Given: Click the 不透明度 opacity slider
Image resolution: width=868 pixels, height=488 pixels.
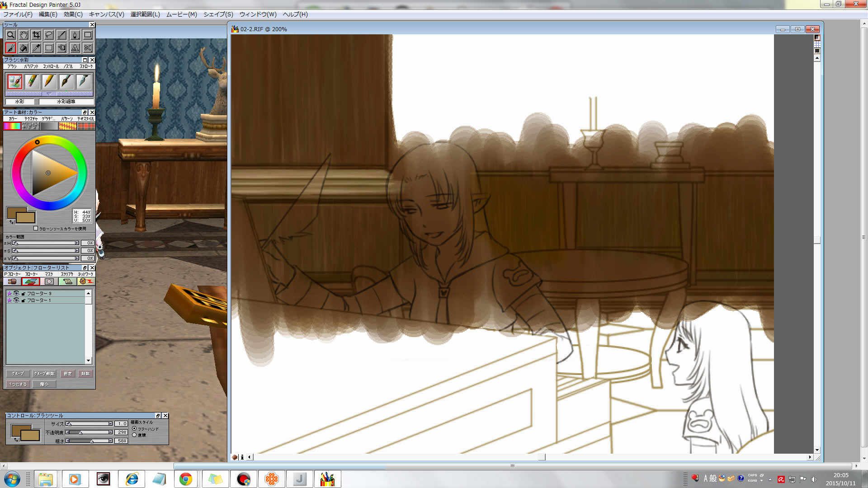Looking at the screenshot, I should pos(89,432).
